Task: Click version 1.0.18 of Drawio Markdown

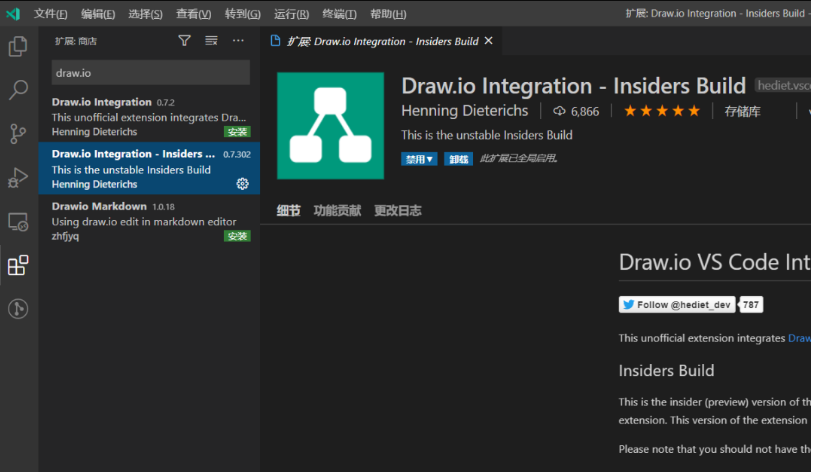Action: [163, 207]
